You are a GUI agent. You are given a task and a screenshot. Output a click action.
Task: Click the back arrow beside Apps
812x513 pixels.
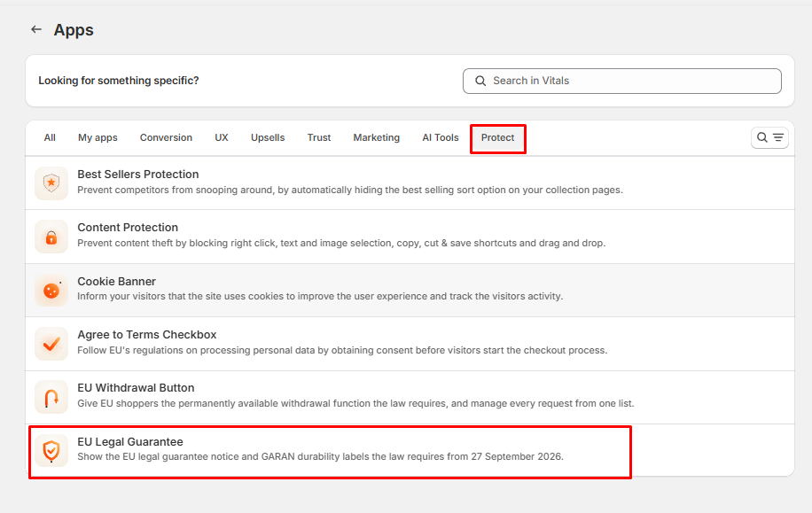[36, 29]
